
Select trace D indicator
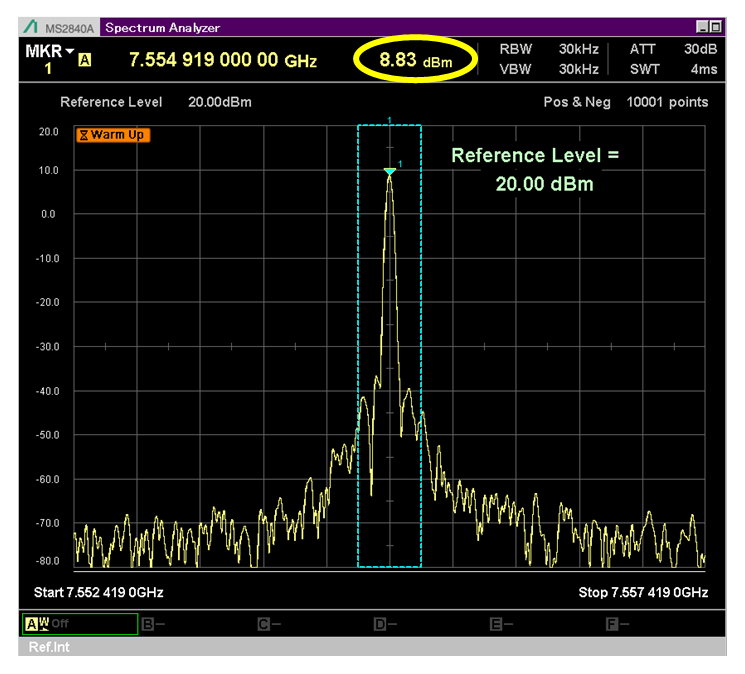[381, 624]
